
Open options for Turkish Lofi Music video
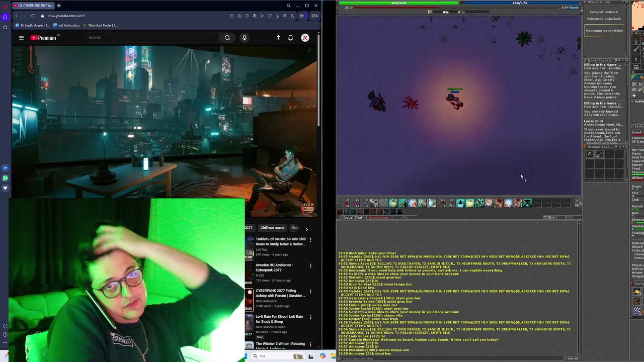click(310, 240)
